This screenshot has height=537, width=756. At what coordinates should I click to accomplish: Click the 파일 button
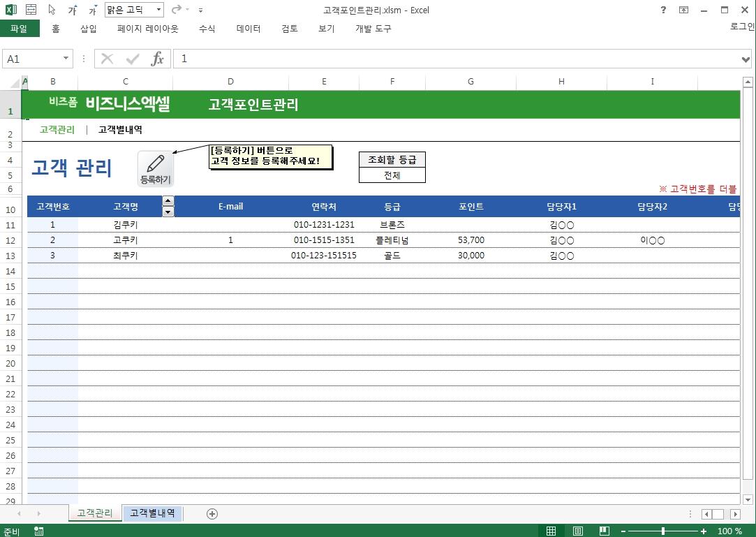[19, 29]
